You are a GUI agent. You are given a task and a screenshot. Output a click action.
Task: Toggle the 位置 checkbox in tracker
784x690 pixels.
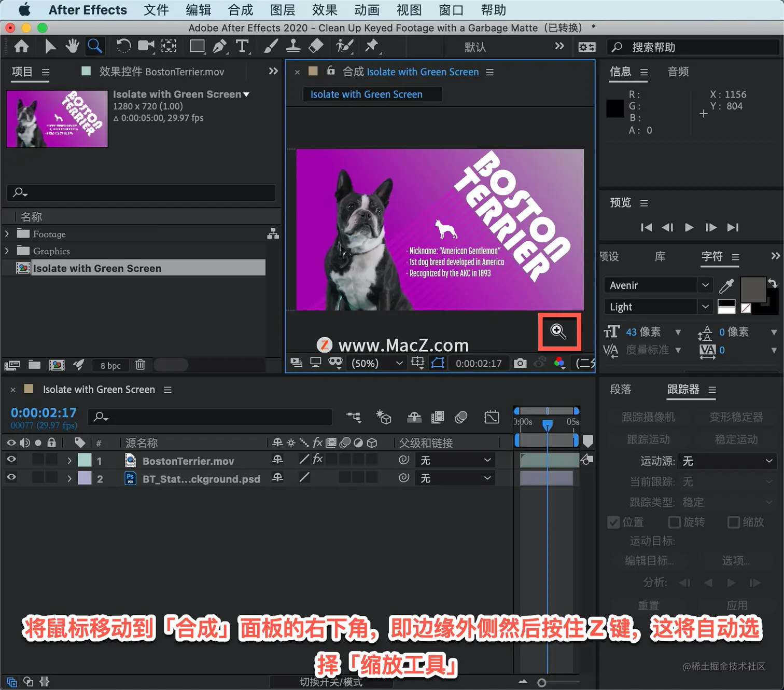click(613, 522)
